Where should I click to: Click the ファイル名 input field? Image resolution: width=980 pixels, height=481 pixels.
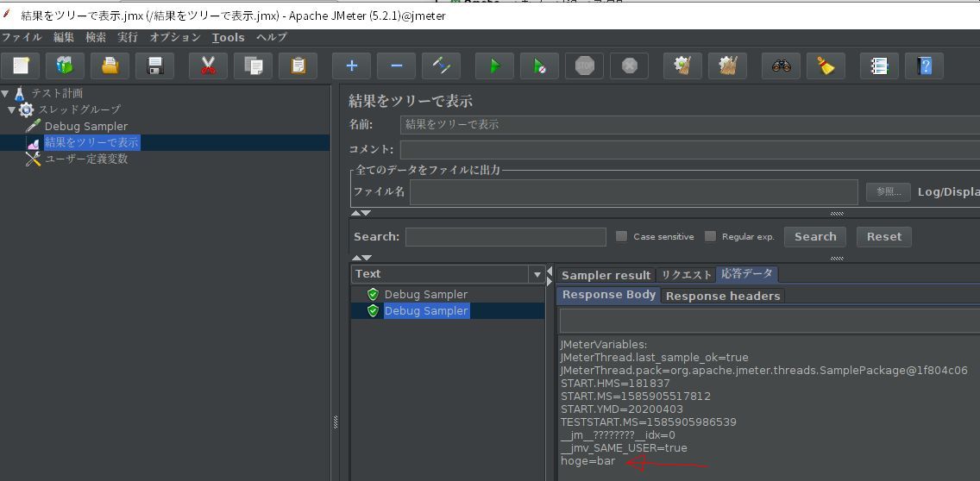(634, 191)
